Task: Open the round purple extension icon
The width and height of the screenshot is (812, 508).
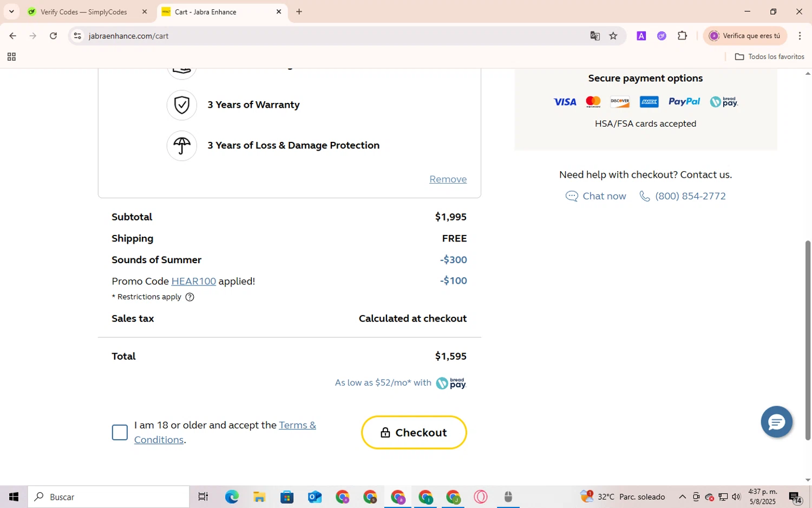Action: (662, 36)
